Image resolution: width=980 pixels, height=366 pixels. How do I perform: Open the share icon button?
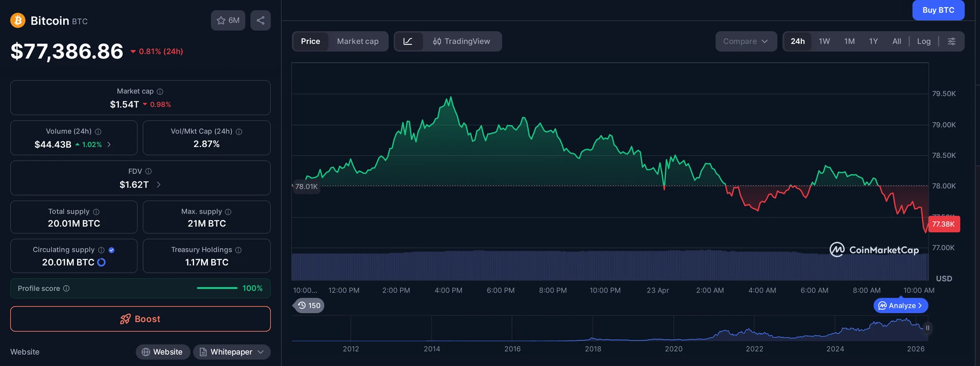(x=260, y=20)
